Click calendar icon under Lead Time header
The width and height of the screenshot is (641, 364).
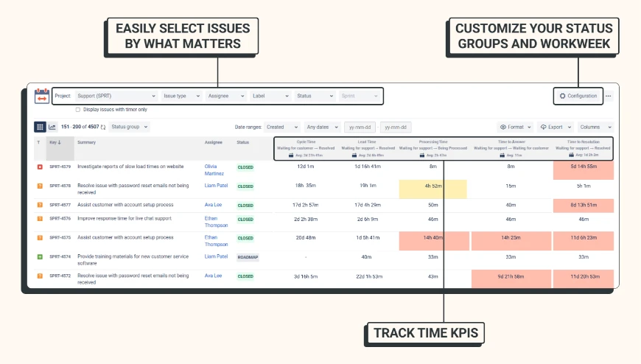click(354, 155)
